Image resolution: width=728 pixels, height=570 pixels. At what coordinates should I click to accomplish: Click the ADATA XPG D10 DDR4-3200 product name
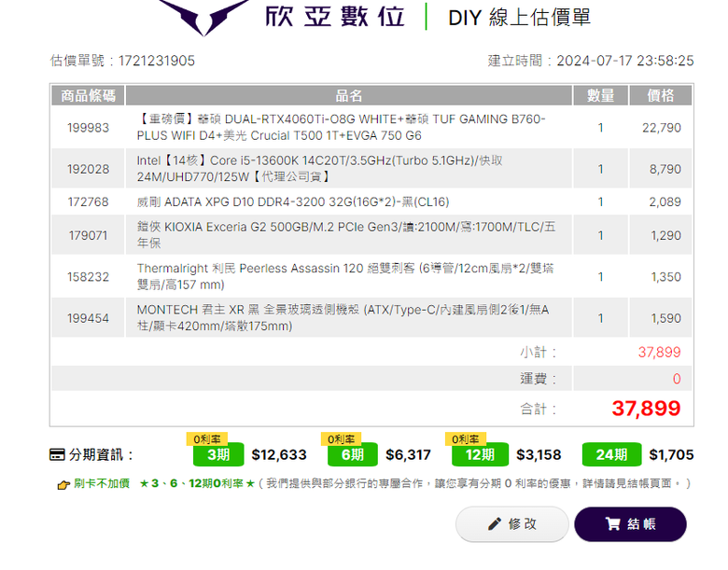[292, 202]
